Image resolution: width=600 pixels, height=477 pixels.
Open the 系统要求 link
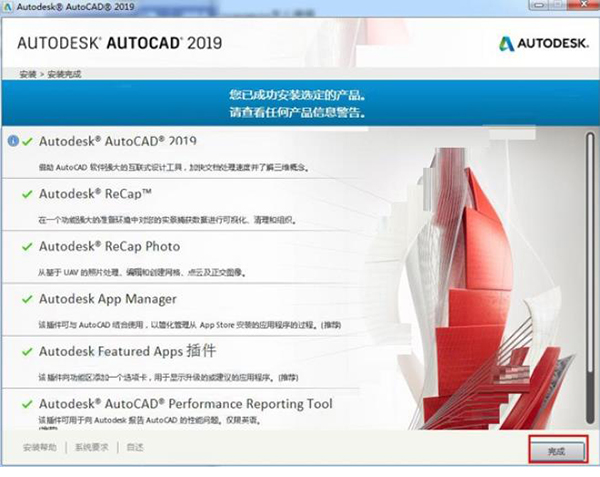(91, 447)
